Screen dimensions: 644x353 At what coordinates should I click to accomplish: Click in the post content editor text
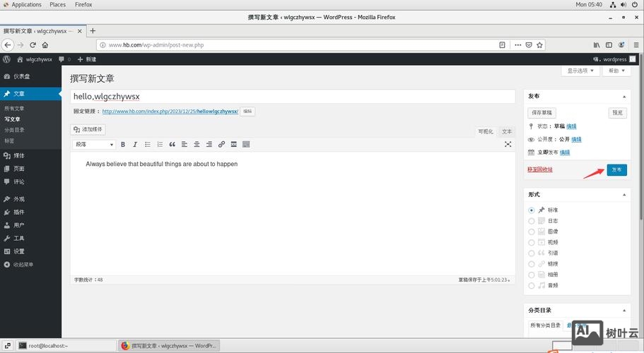161,164
